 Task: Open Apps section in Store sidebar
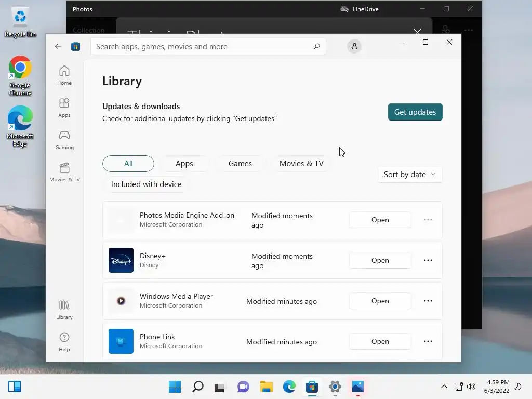click(x=64, y=108)
